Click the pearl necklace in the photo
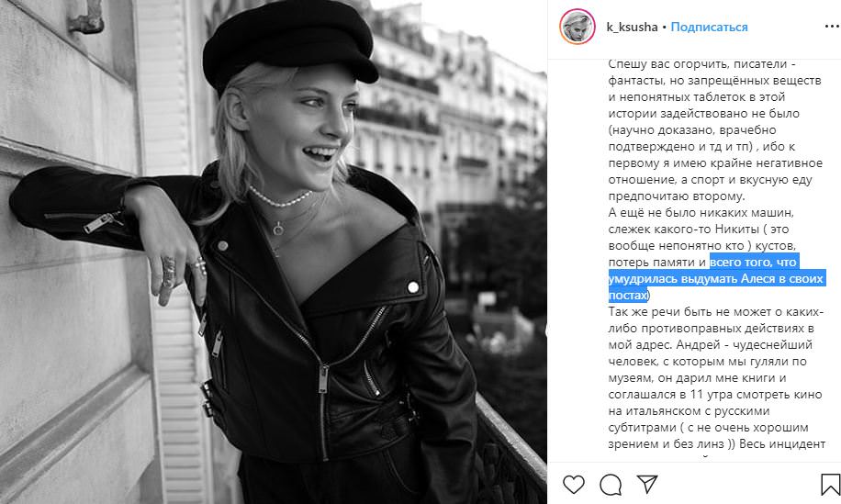This screenshot has width=841, height=504. 279,198
